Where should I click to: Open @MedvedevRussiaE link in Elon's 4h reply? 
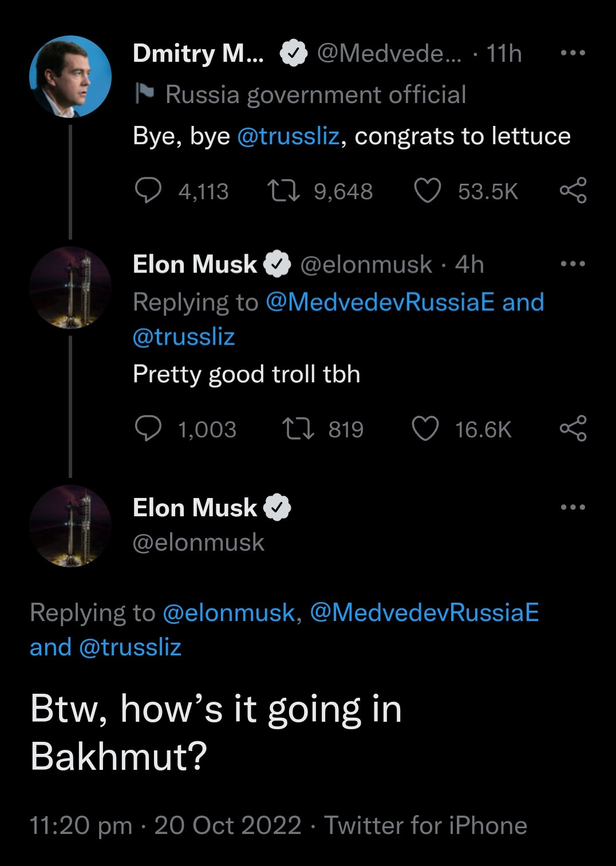click(380, 302)
